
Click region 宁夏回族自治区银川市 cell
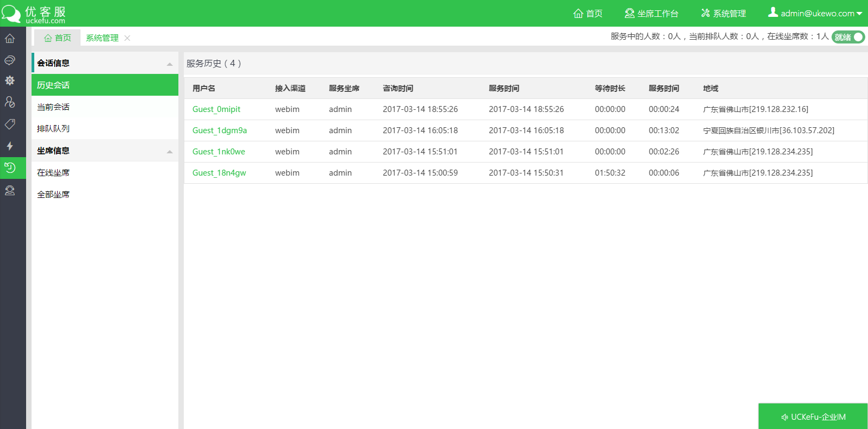[769, 130]
